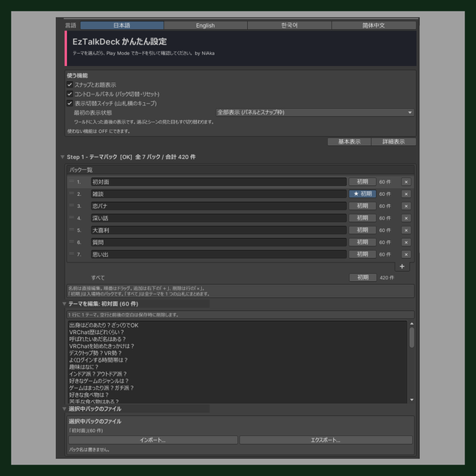Viewport: 476px width, 476px height.
Task: Click the エクスポート... button
Action: coord(326,440)
